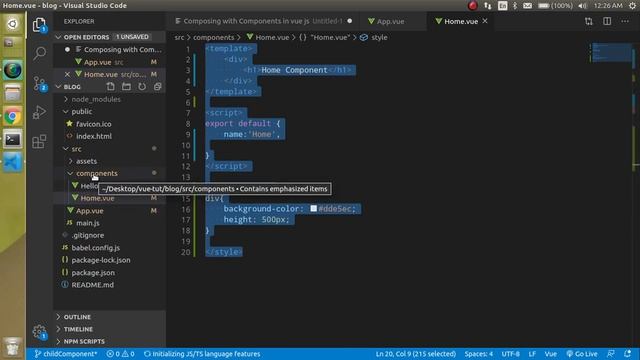640x360 pixels.
Task: Click the #dde5ec color swatch
Action: (313, 209)
